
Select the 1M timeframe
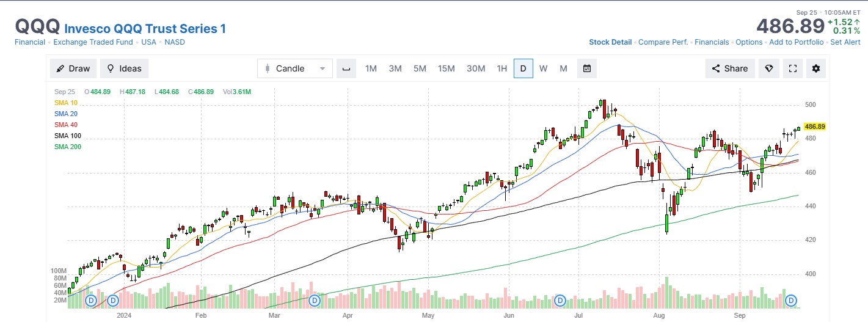point(371,68)
